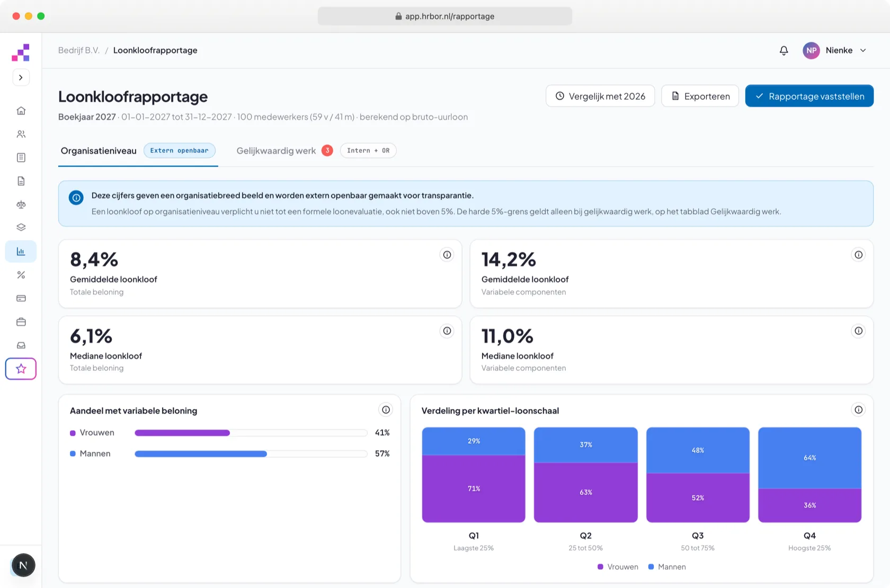The width and height of the screenshot is (890, 588).
Task: Click the Vrouwen legend swatch below chart
Action: coord(600,567)
